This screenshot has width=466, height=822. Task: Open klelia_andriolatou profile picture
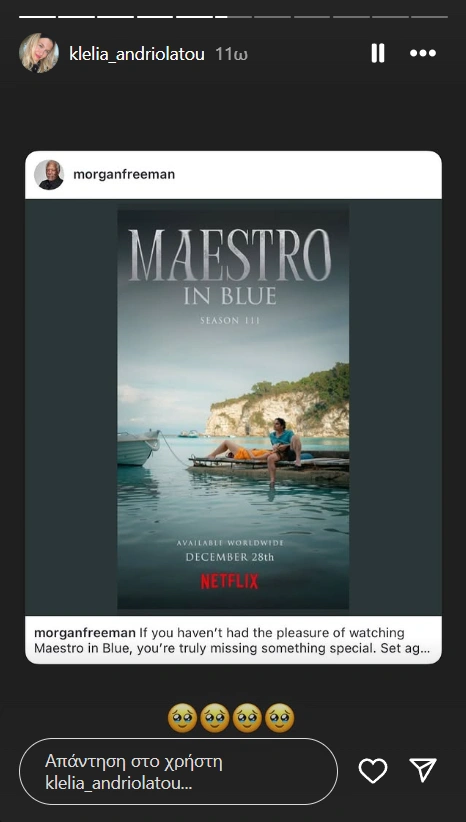[39, 53]
